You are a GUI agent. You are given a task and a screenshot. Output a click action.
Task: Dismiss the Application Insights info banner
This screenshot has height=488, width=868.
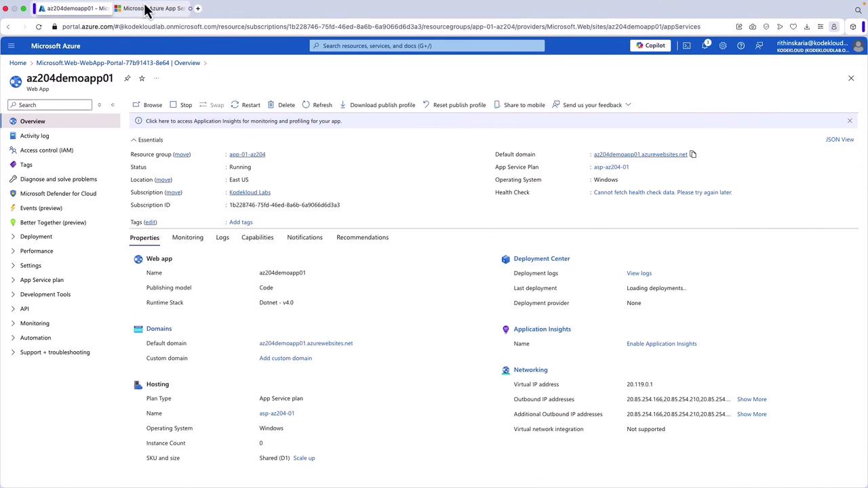click(x=850, y=121)
